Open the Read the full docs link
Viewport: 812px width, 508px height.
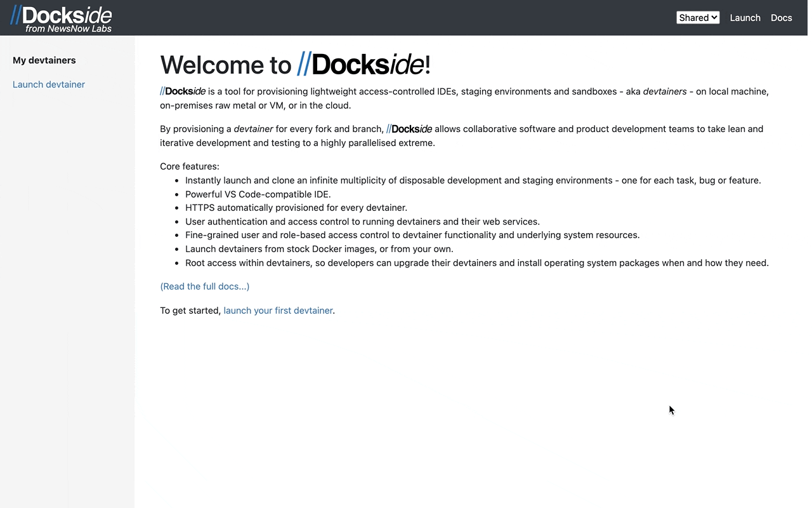click(x=204, y=286)
